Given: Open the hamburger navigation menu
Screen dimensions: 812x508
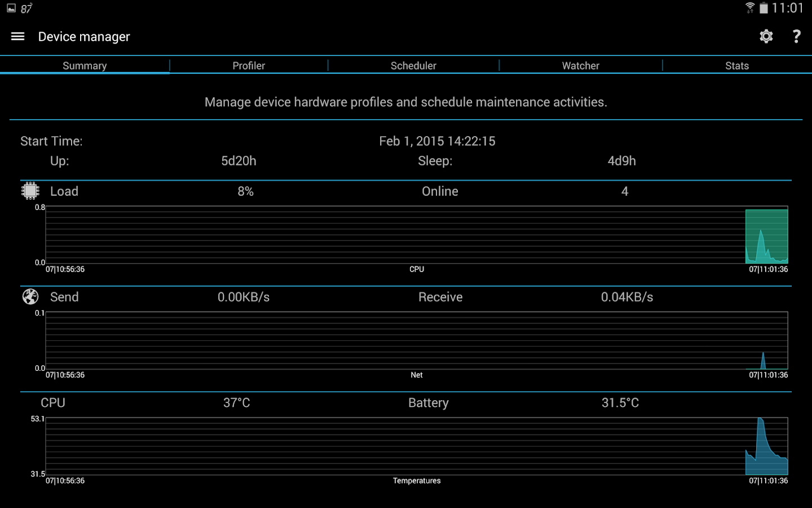Looking at the screenshot, I should click(x=17, y=37).
